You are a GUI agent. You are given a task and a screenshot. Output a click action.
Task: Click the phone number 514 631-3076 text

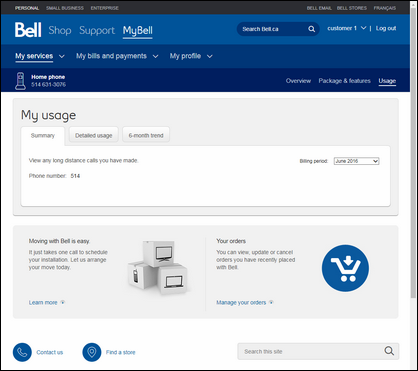pos(48,85)
